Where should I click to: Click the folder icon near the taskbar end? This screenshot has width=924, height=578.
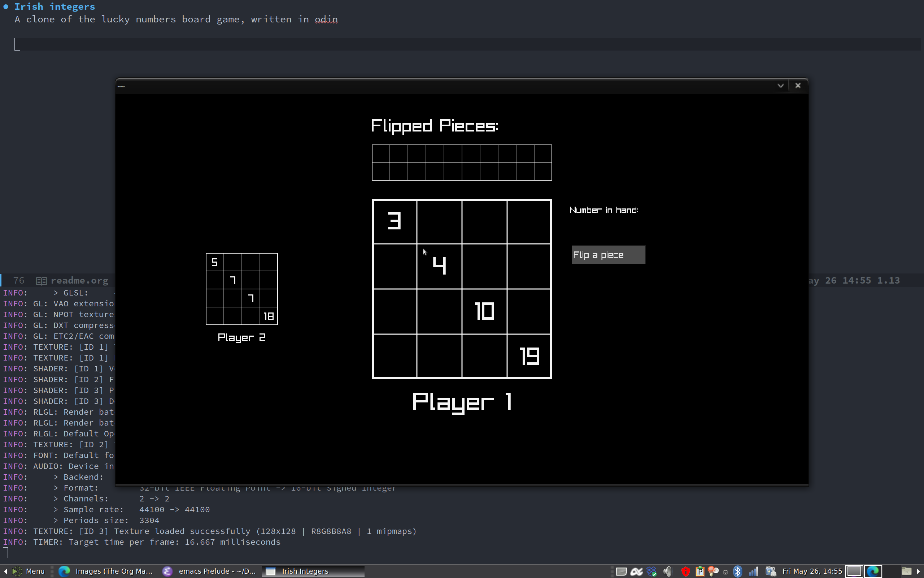(x=906, y=571)
